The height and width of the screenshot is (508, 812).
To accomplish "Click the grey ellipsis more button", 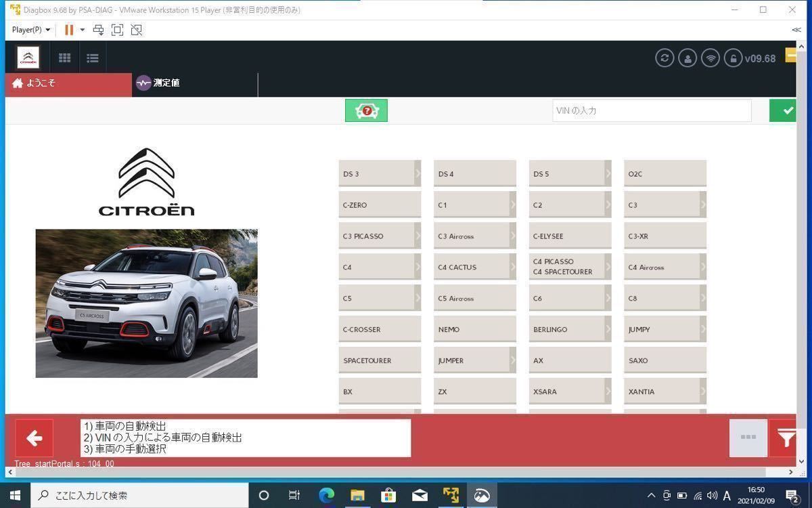I will 748,438.
